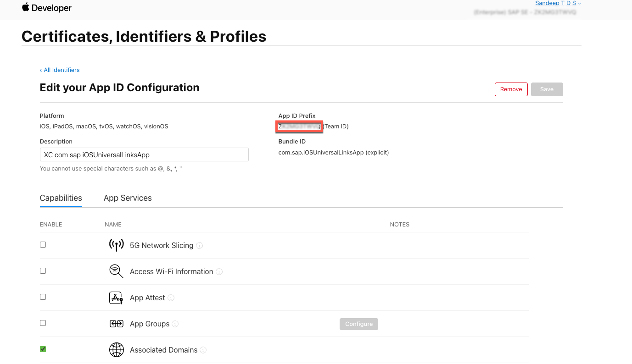Click the Associated Domains label
Screen dimensions: 632x364
(x=164, y=350)
